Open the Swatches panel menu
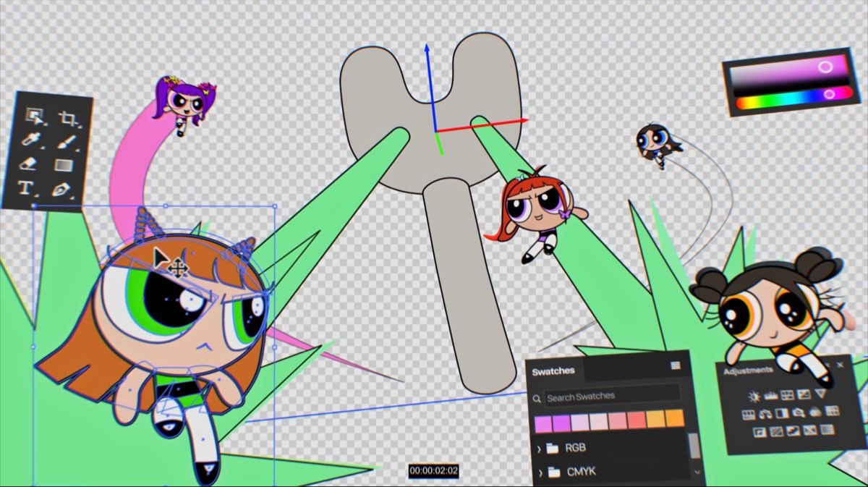Screen dimensions: 868x487 click(676, 365)
